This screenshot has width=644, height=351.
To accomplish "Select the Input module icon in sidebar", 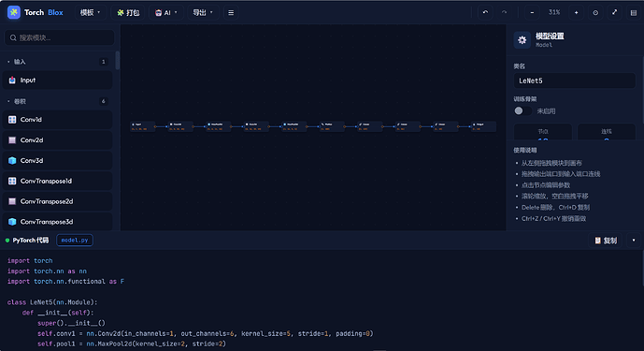I will [12, 80].
